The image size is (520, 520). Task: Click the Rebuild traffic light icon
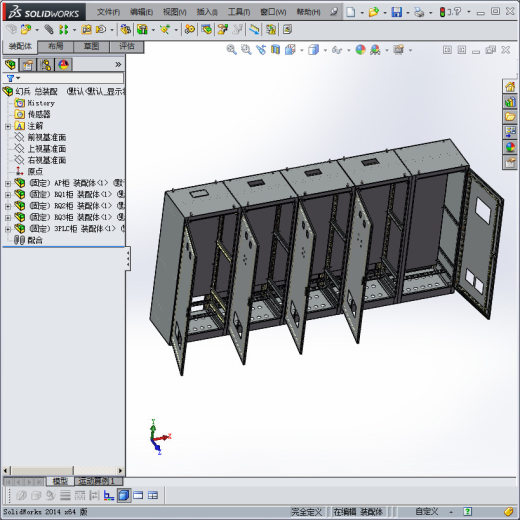442,12
